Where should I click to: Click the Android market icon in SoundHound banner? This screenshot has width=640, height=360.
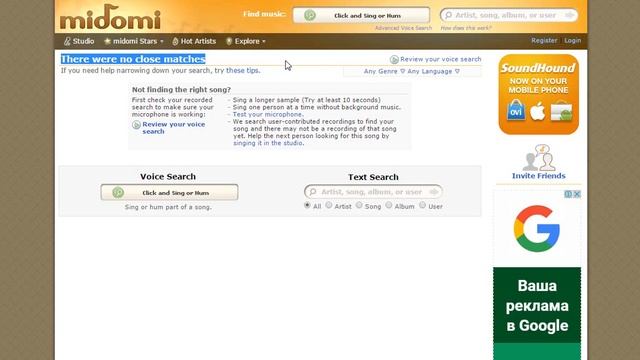[x=562, y=111]
